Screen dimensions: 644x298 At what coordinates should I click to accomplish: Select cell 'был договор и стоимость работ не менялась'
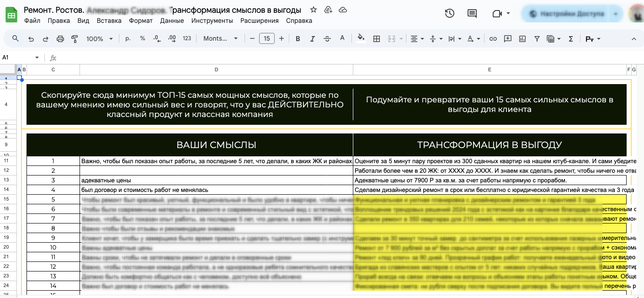[216, 190]
